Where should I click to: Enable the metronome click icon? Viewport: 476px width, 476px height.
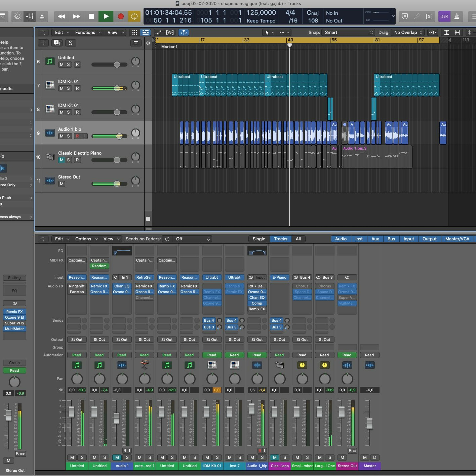[x=456, y=17]
